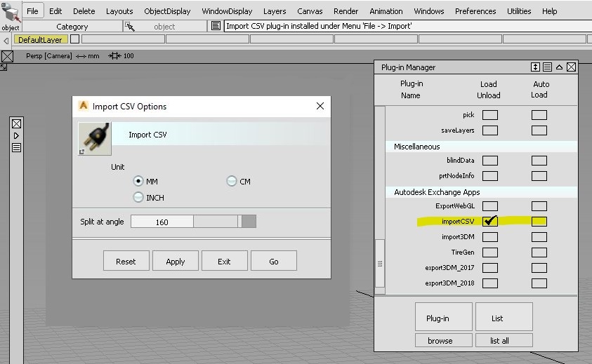592x364 pixels.
Task: Click the side palette play triangle icon
Action: click(x=16, y=136)
